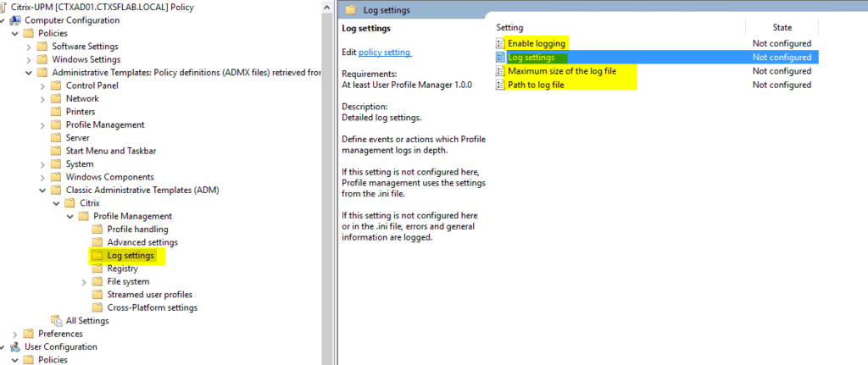Click the Server folder icon
Screen dimensions: 868x365
click(56, 138)
